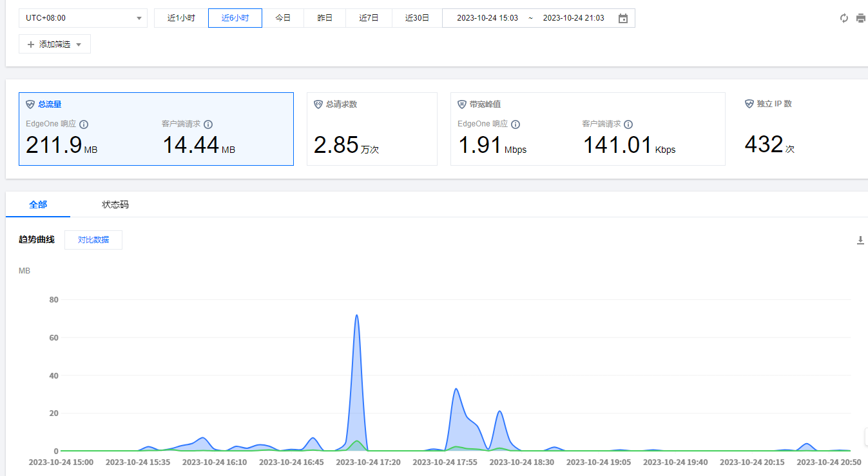Switch to the 状态码 tab
The image size is (868, 476).
pos(115,204)
